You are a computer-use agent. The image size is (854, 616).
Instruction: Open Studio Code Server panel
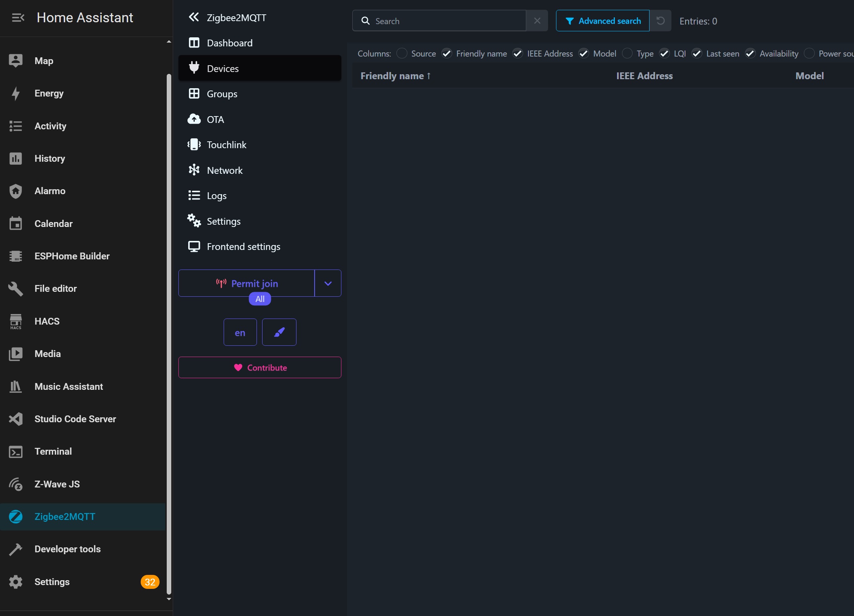pyautogui.click(x=75, y=419)
